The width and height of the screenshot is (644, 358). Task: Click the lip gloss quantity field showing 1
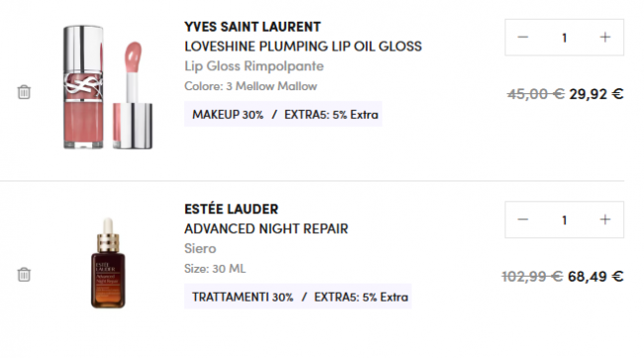pos(565,38)
